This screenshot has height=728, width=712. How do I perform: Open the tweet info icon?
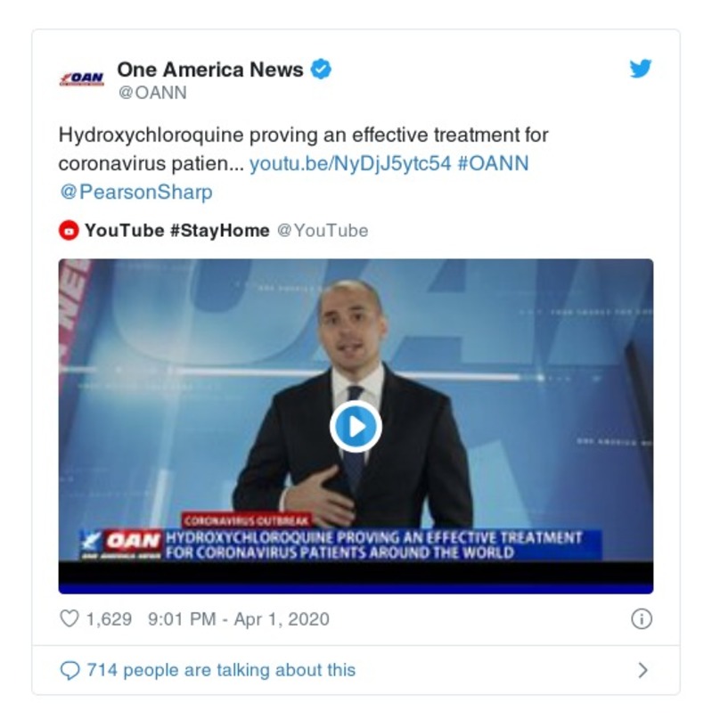(642, 619)
